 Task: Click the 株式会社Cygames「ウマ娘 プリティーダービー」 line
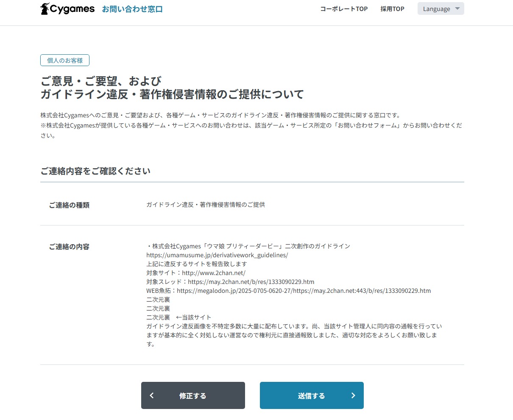pos(248,246)
